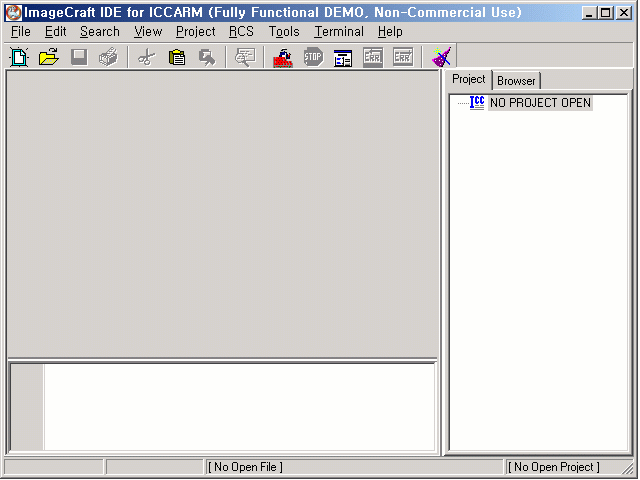The height and width of the screenshot is (480, 640).
Task: Click inside the bottom output message pane
Action: click(240, 407)
